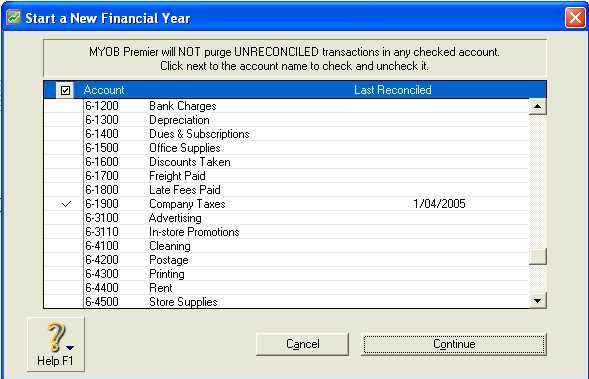Select the Depreciation account name
Image resolution: width=589 pixels, height=379 pixels.
[x=179, y=120]
